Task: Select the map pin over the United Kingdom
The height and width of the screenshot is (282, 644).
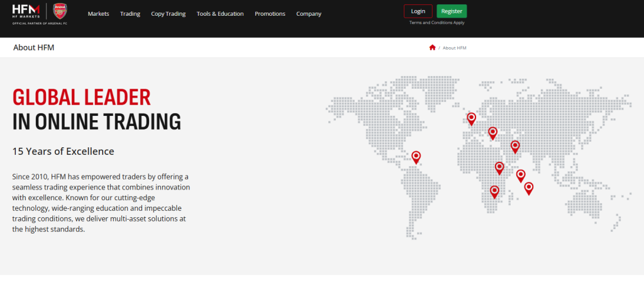Action: [x=471, y=119]
